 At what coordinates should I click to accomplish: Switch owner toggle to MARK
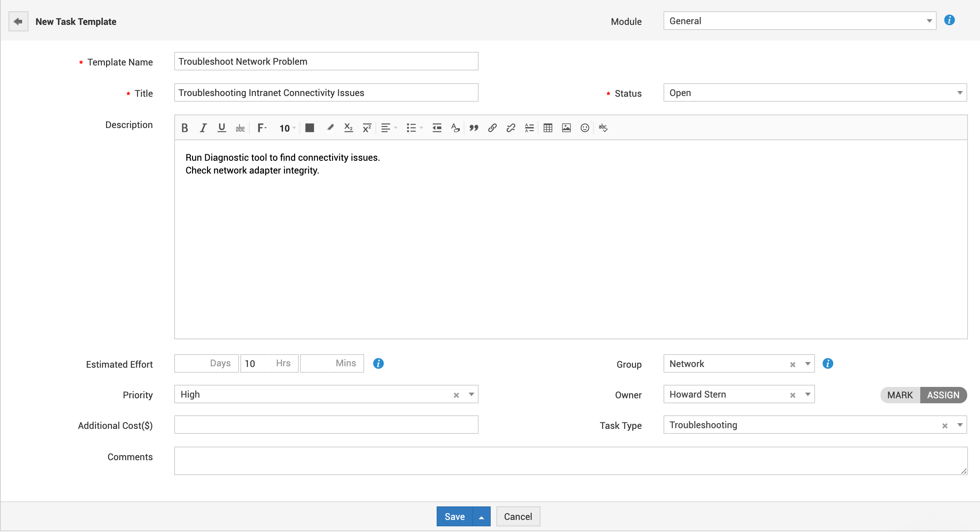pos(900,395)
